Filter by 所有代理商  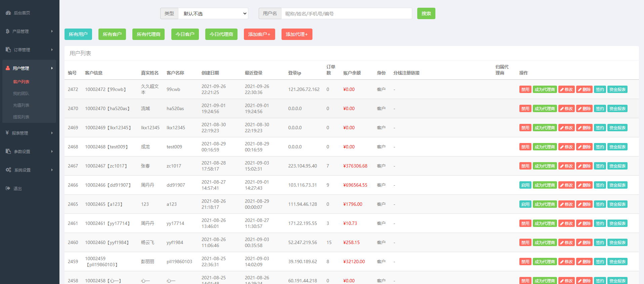tap(148, 34)
